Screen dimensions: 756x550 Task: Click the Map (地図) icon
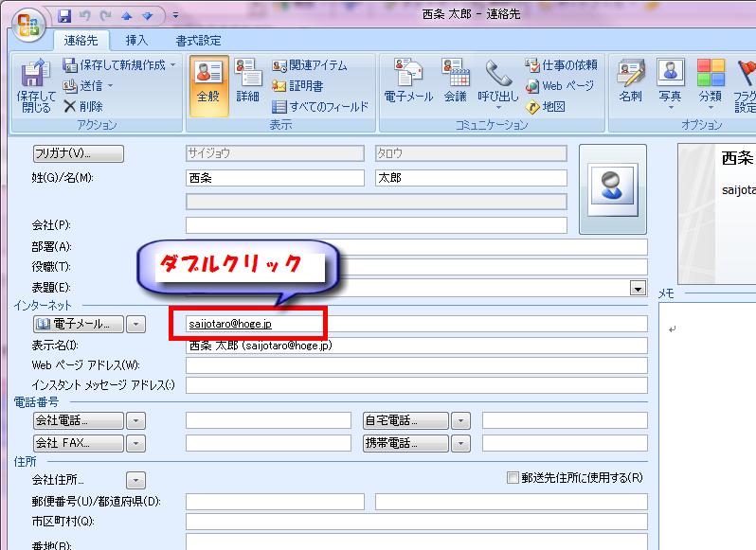click(x=533, y=107)
